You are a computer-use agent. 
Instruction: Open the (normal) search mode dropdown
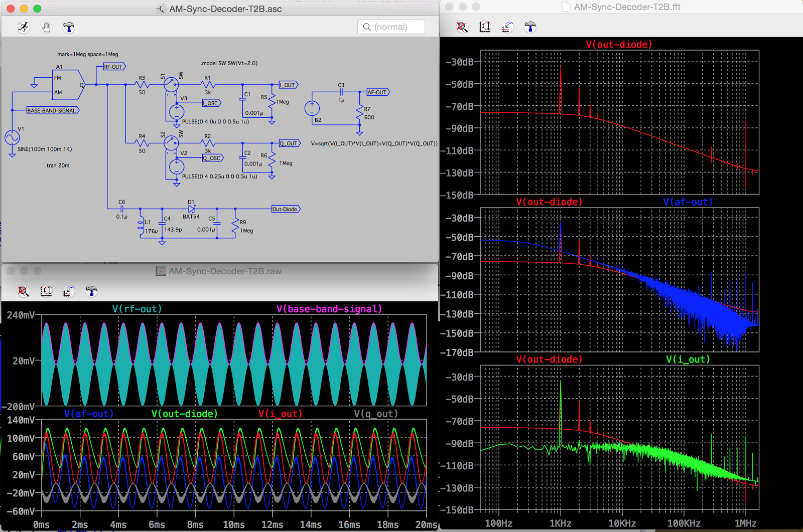tap(391, 27)
